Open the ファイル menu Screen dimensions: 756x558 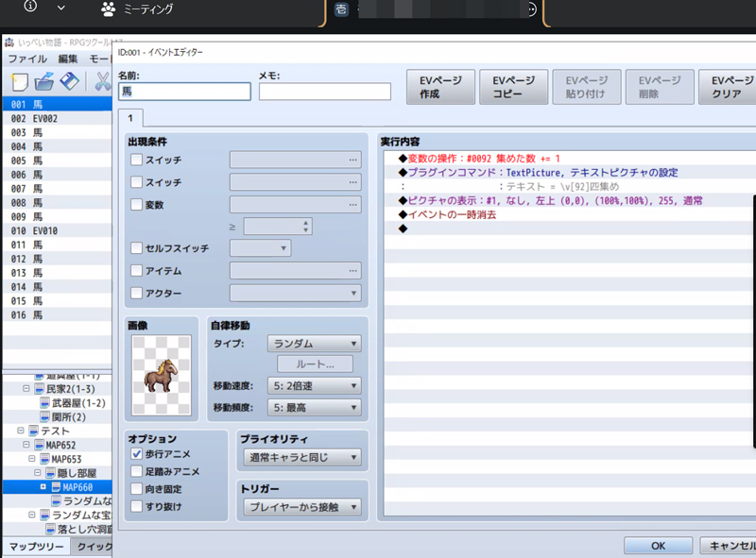coord(27,59)
